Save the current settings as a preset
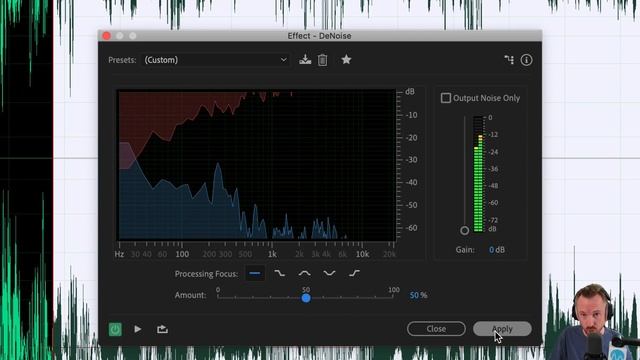Image resolution: width=640 pixels, height=360 pixels. point(305,60)
